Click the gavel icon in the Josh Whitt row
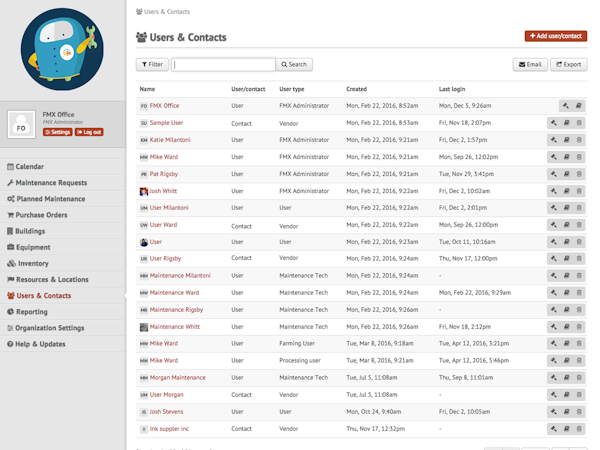The image size is (600, 450). tap(553, 191)
